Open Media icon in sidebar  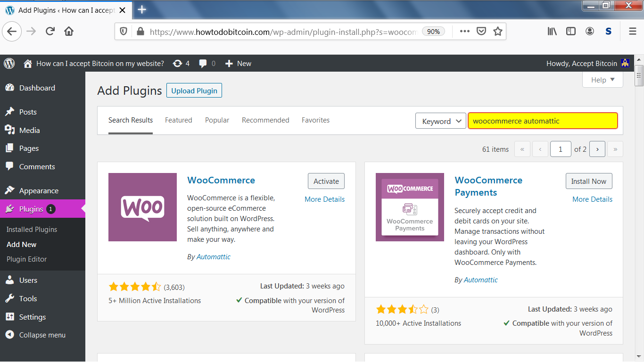(x=9, y=130)
